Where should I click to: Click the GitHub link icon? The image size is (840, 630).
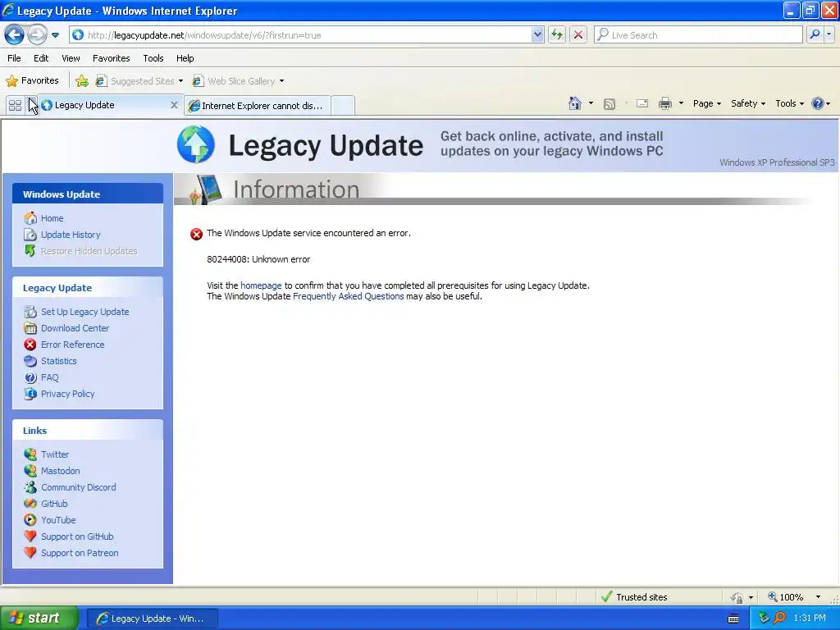pos(30,504)
